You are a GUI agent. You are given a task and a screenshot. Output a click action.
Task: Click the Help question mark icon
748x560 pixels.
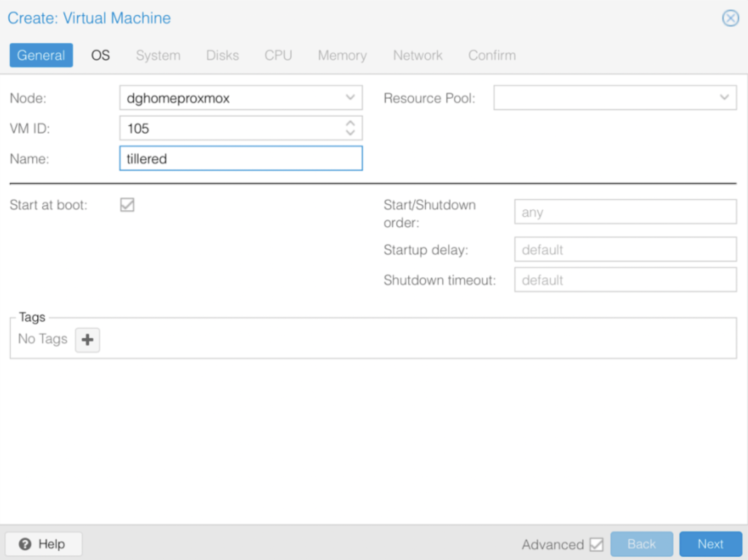[x=26, y=544]
